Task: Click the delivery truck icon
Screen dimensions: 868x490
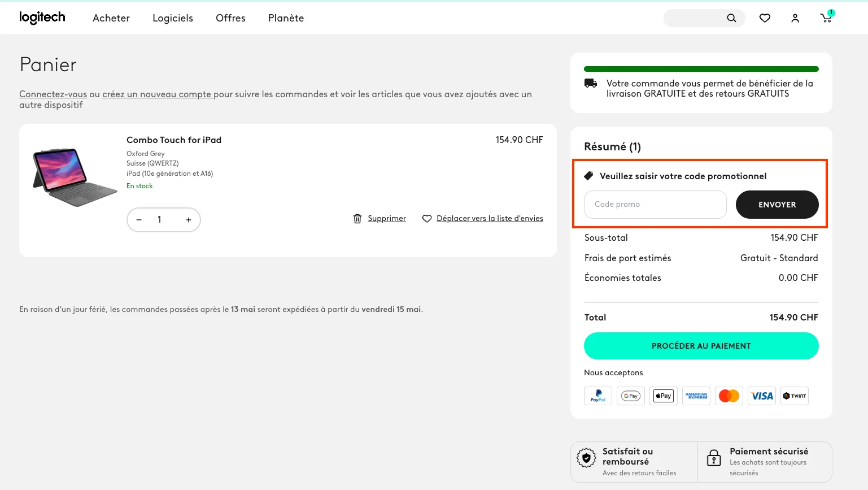Action: [591, 84]
